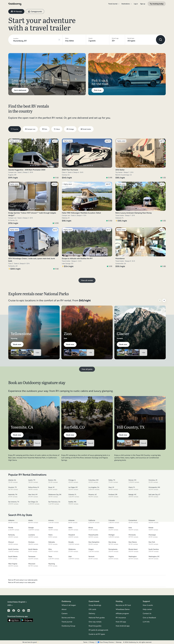Click Sign up in the header
Screen dimensions: 174x644
pyautogui.click(x=143, y=4)
